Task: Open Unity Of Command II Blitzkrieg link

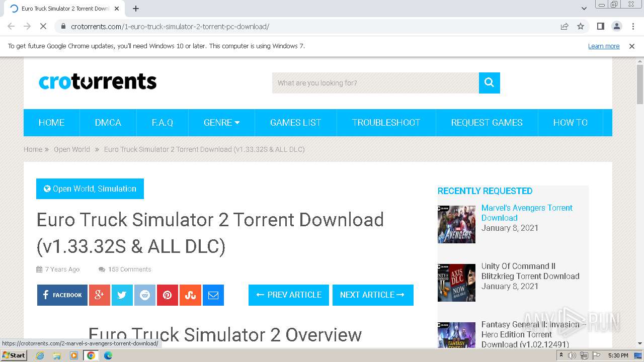Action: [x=530, y=271]
